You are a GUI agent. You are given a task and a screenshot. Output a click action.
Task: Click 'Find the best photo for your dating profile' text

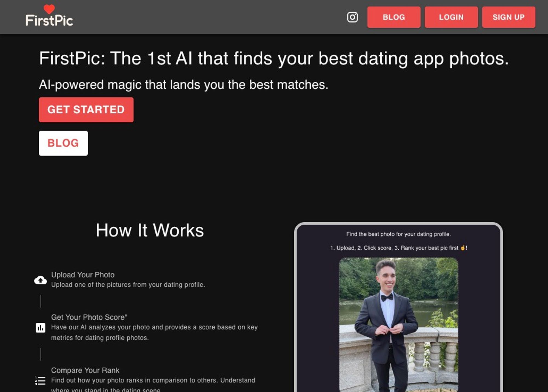[398, 234]
